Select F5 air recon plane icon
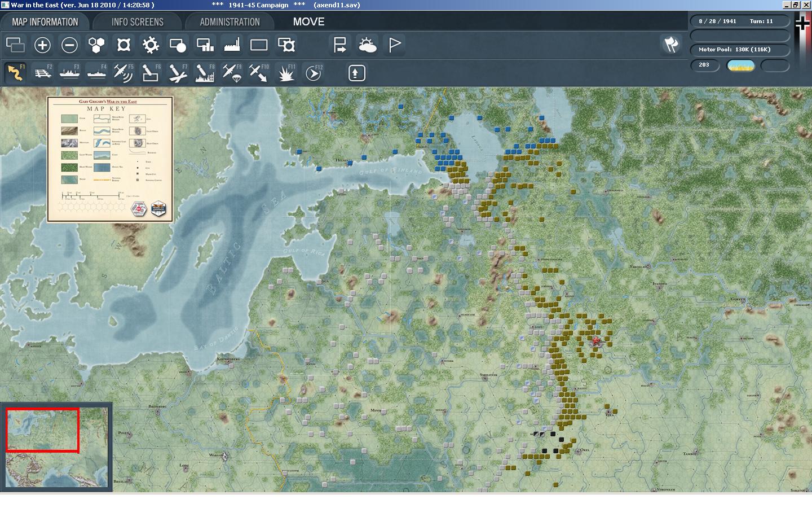 (123, 73)
